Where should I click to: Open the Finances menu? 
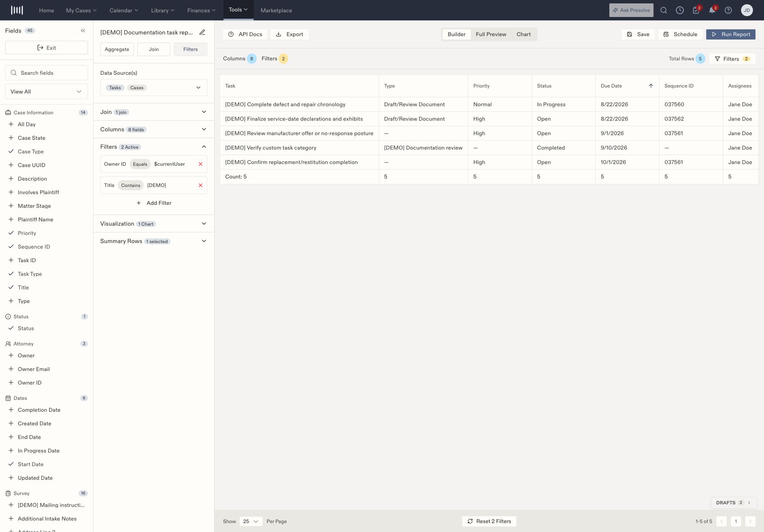(x=201, y=10)
